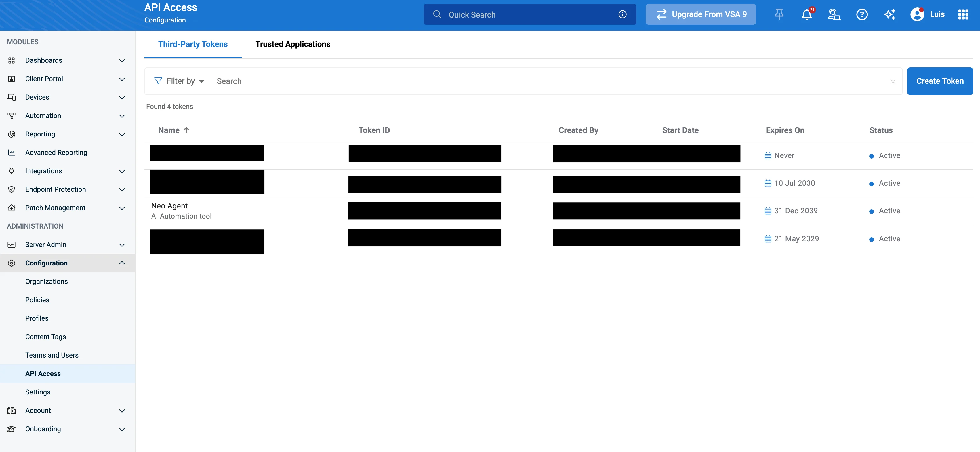Image resolution: width=980 pixels, height=452 pixels.
Task: Click calendar icon beside 10 Jul 2030
Action: click(768, 183)
